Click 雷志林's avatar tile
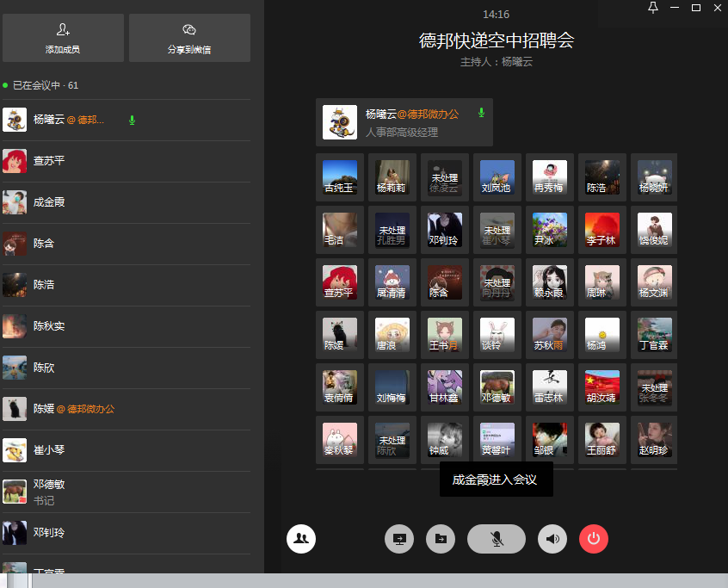Screen dimensions: 728x588 549,387
